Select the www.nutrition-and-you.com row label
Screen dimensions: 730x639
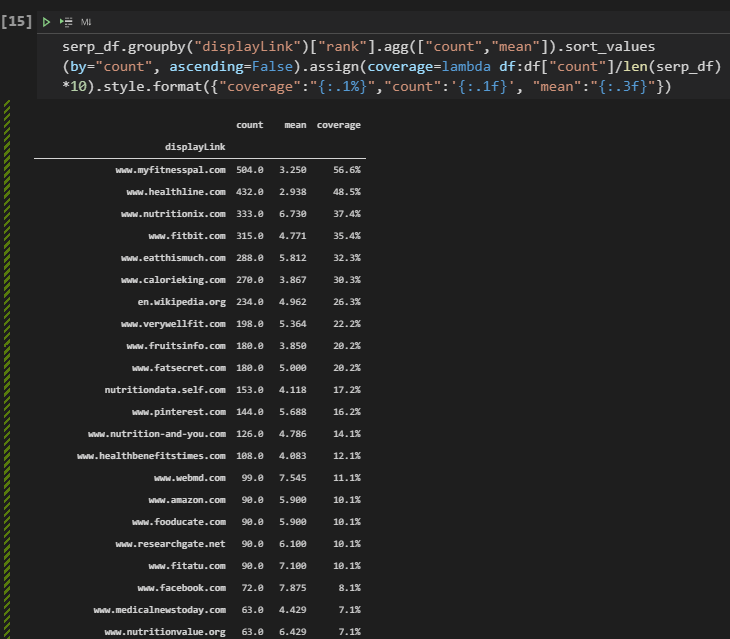point(157,434)
